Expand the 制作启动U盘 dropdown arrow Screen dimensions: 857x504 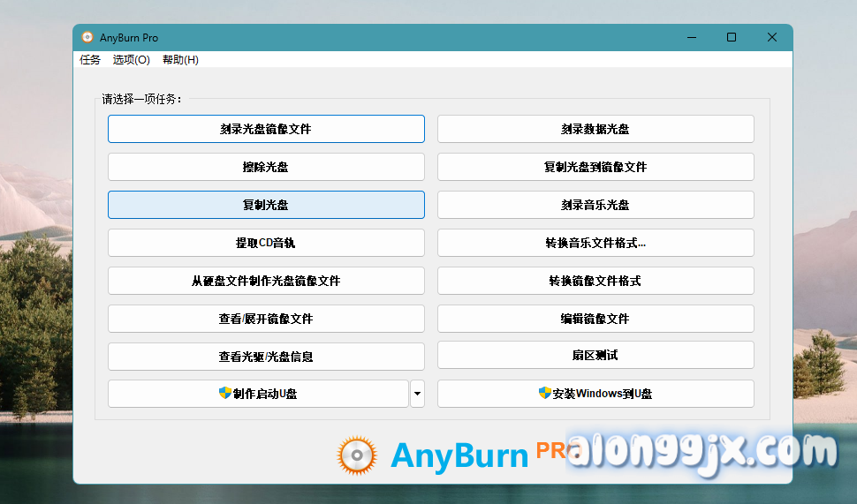coord(417,394)
